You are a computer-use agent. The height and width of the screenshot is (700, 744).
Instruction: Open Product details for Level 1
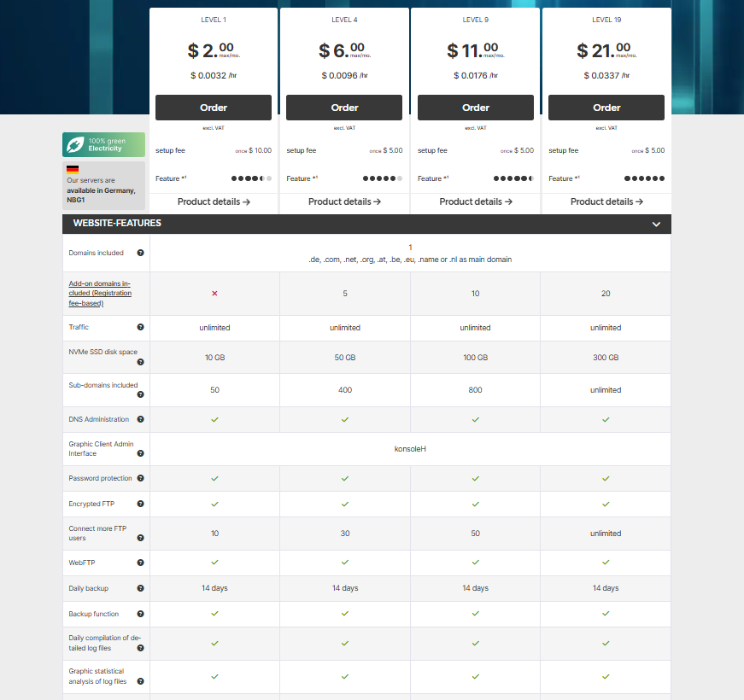[214, 201]
